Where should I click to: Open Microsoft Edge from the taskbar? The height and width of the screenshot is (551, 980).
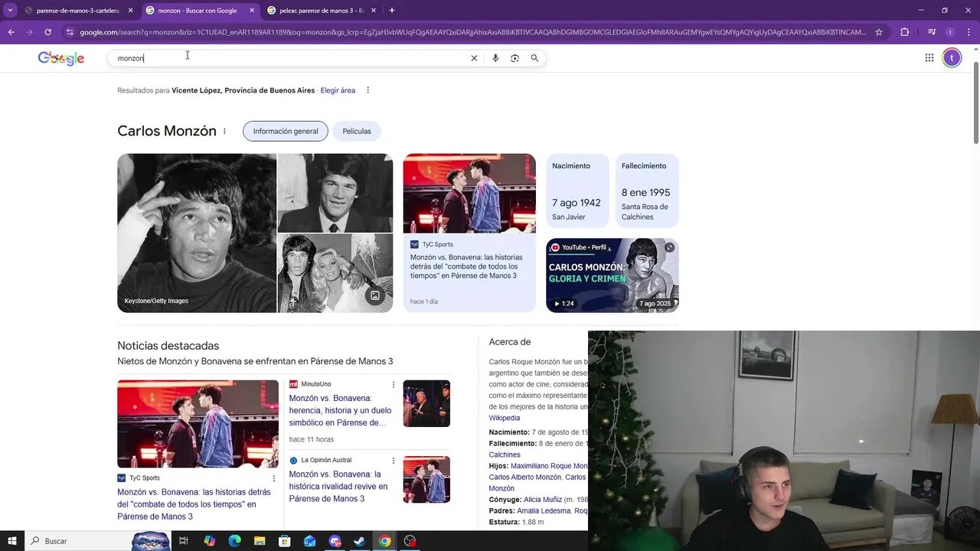coord(234,541)
